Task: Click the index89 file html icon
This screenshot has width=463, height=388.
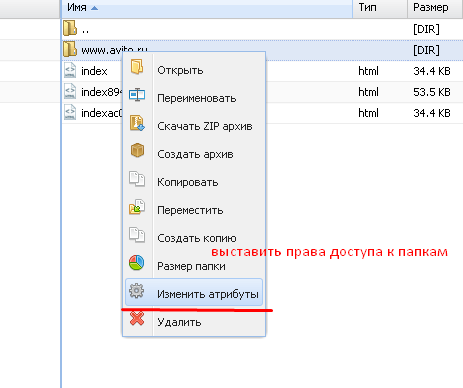Action: pos(70,91)
